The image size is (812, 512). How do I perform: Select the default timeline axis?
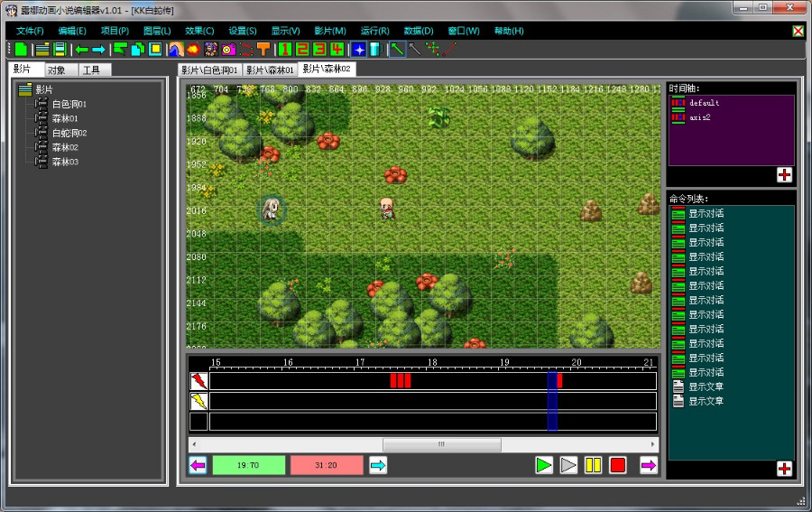click(x=704, y=103)
